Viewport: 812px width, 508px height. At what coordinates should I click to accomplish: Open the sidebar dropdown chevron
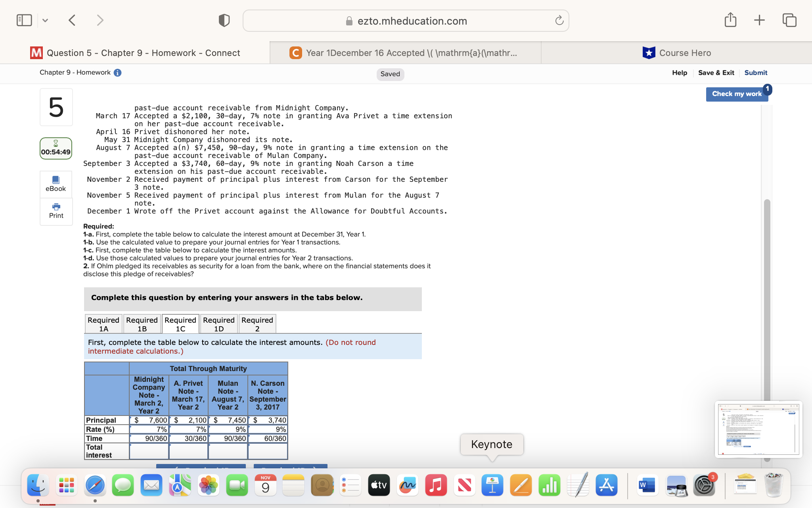tap(45, 20)
